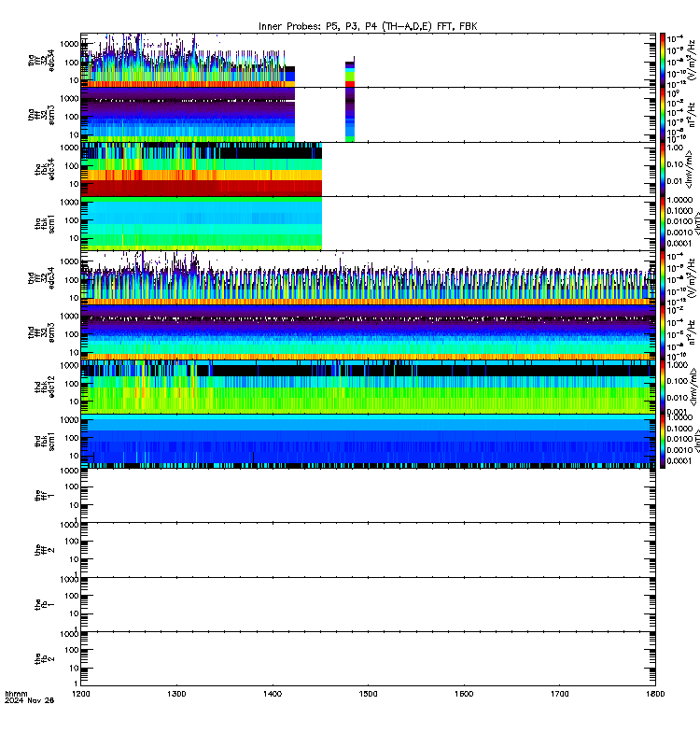The width and height of the screenshot is (700, 747).
Task: Click the 'the fff 2' y-axis title
Action: (x=45, y=550)
